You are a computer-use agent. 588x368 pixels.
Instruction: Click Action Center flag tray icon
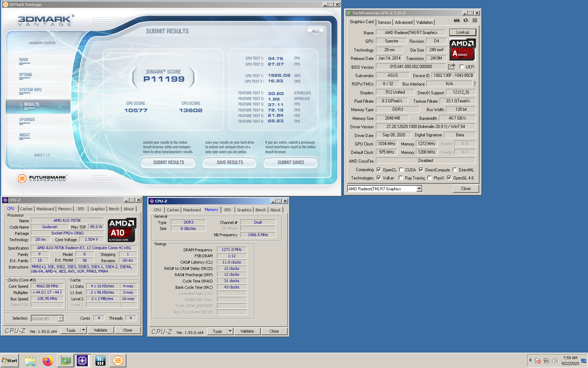[x=538, y=361]
